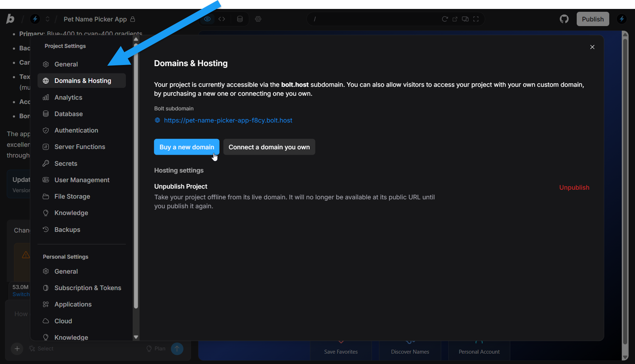The height and width of the screenshot is (364, 635).
Task: Open the GitHub integration icon
Action: pos(564,19)
